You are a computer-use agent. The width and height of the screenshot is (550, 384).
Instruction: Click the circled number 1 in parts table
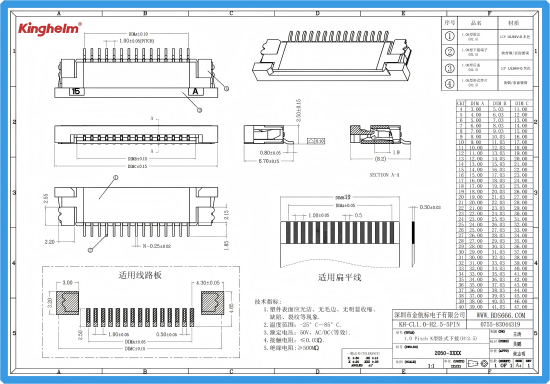(450, 36)
